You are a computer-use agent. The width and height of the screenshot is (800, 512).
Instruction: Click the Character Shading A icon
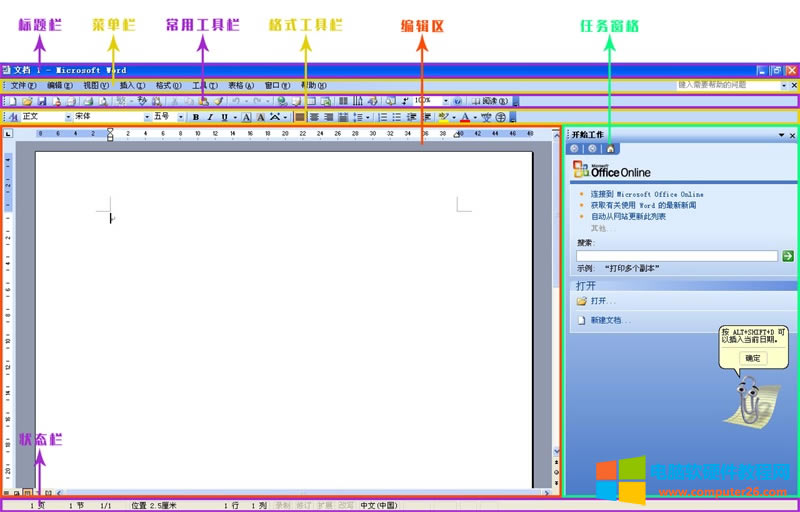tap(260, 117)
